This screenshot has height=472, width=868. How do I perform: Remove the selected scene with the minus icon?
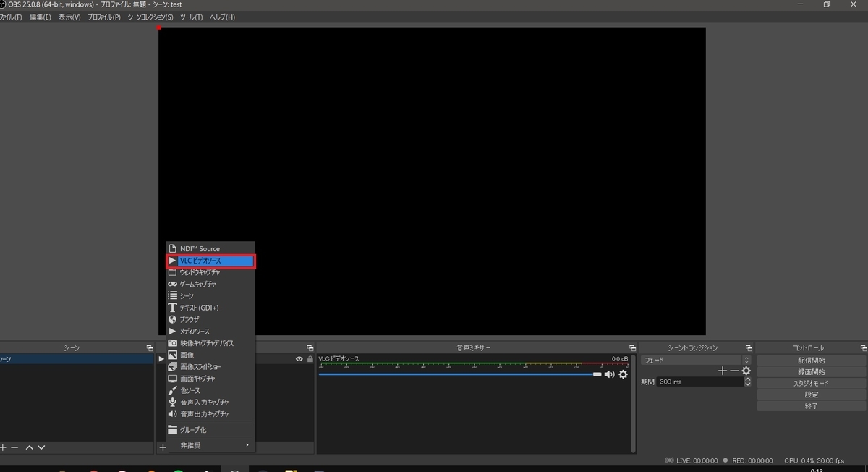pos(14,447)
